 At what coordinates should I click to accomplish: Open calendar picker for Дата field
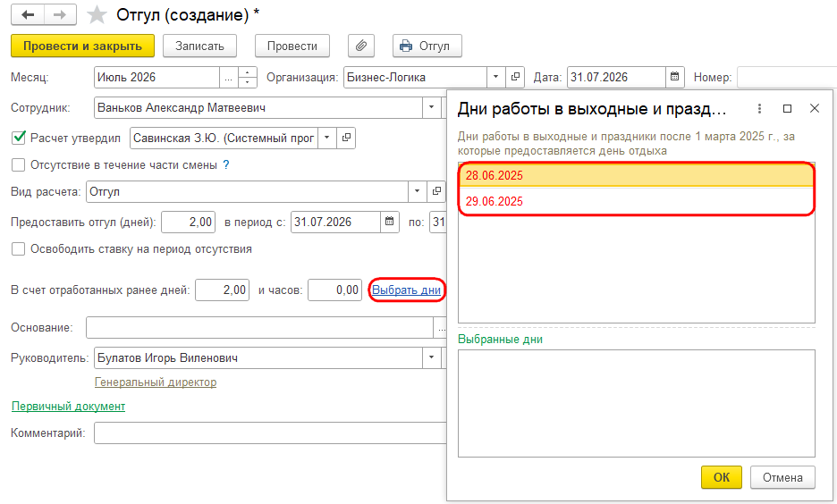pos(675,77)
